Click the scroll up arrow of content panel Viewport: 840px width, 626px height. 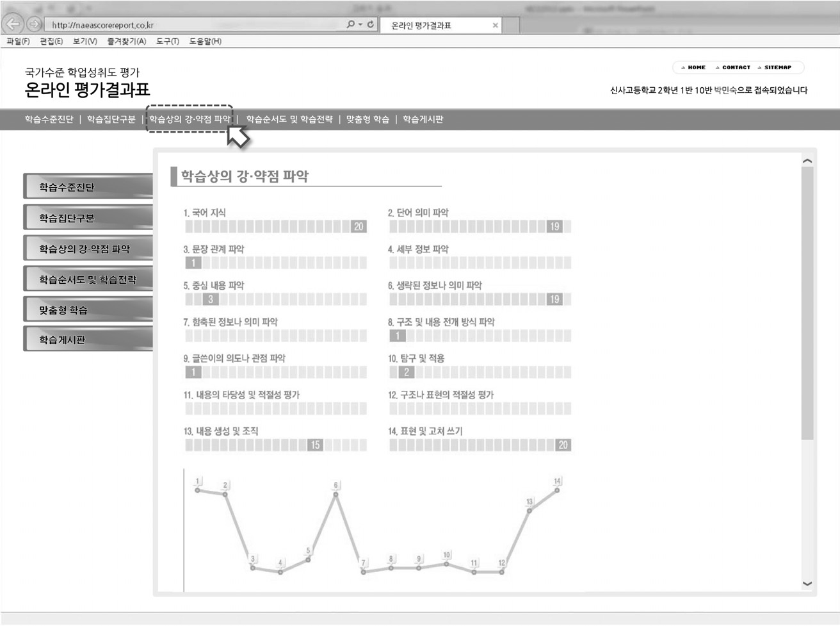[807, 161]
